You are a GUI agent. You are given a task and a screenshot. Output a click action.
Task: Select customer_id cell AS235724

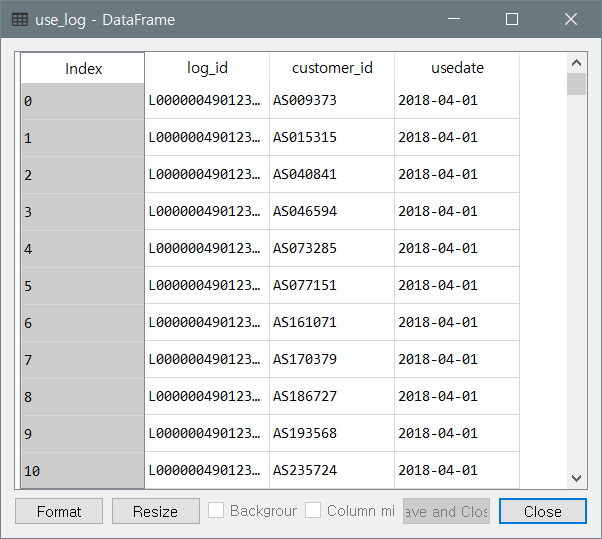pos(332,470)
